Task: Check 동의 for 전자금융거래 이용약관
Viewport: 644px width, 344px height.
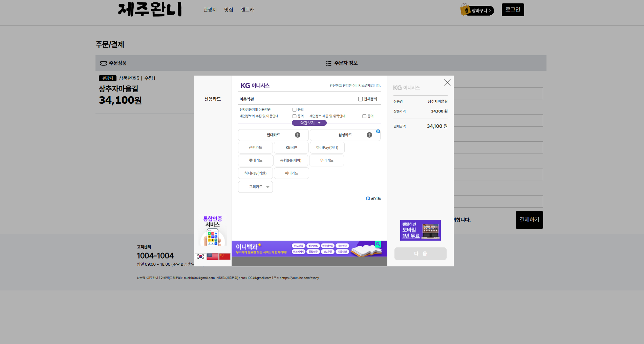Action: [294, 109]
